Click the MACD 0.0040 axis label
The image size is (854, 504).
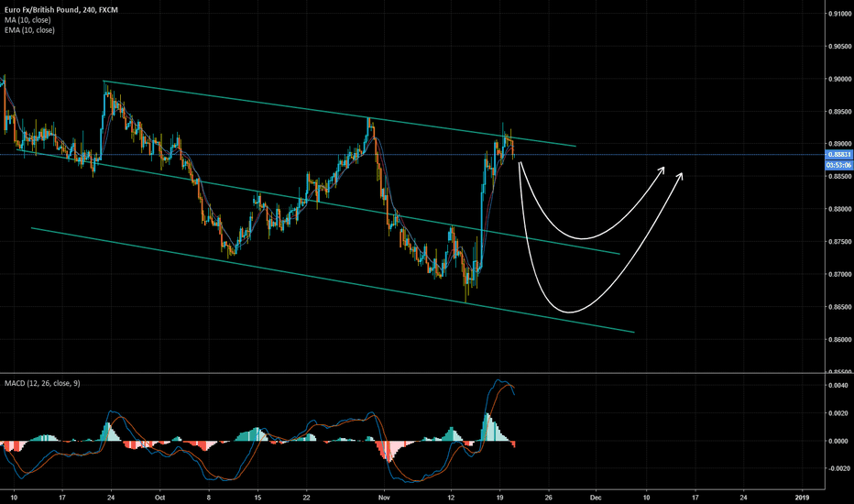tap(838, 385)
